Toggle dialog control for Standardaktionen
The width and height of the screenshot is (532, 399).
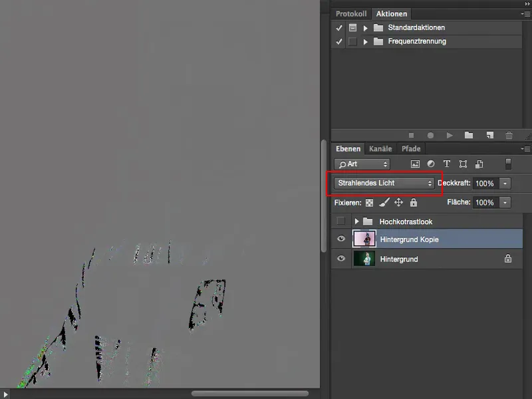(352, 27)
